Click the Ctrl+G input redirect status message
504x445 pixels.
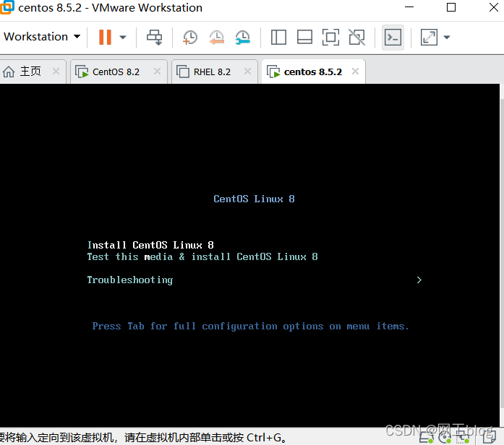tap(143, 437)
